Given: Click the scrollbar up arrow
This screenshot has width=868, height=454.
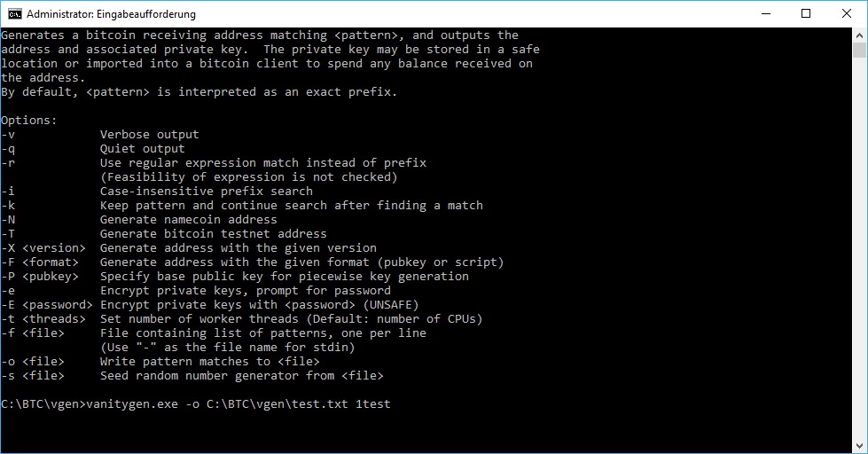Looking at the screenshot, I should 859,35.
